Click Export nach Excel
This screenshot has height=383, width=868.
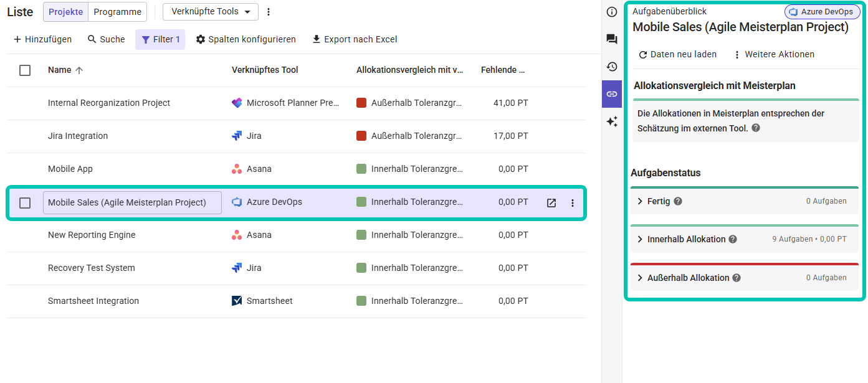tap(355, 39)
